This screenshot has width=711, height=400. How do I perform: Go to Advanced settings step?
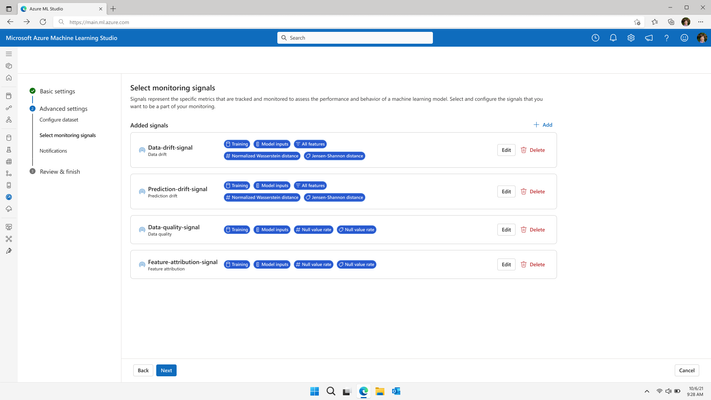[63, 109]
